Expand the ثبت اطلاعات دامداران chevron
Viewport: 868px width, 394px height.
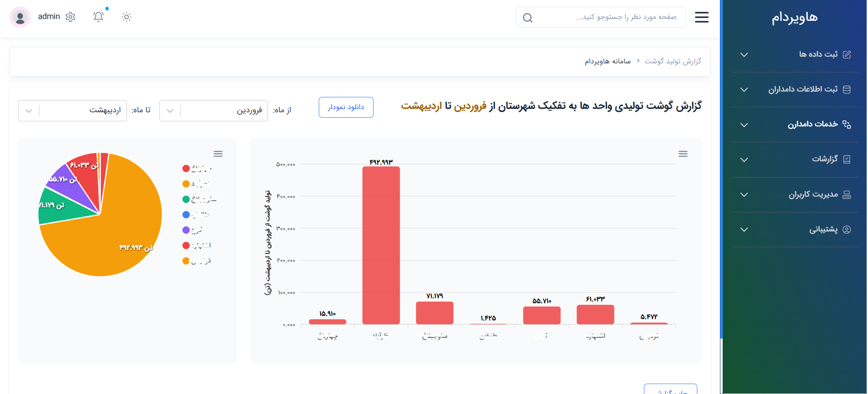pyautogui.click(x=744, y=90)
